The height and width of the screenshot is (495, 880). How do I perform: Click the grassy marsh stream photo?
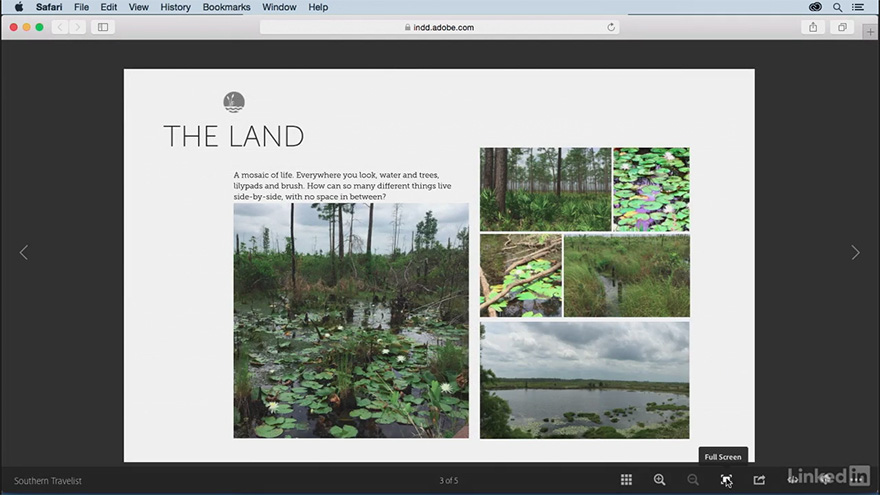627,276
